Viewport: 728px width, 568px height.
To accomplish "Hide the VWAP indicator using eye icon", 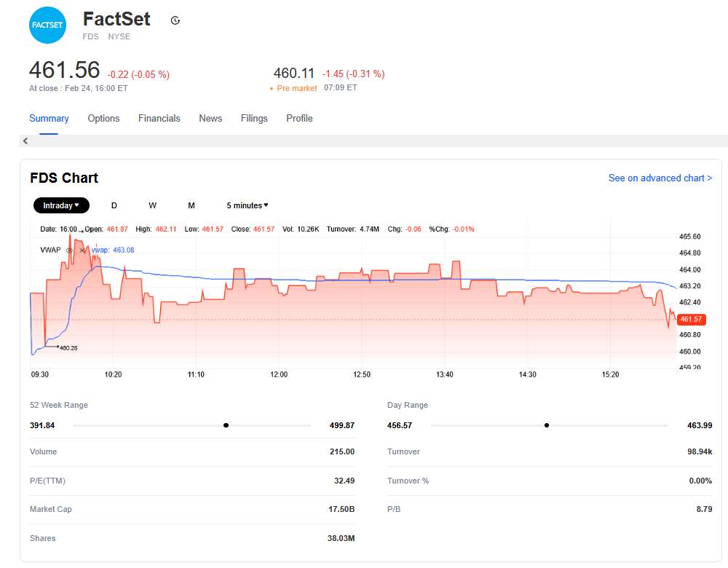I will [70, 250].
